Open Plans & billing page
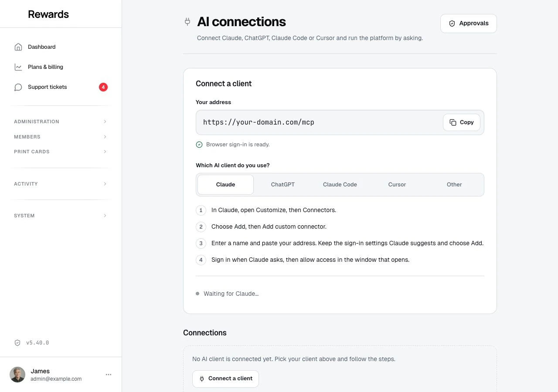Image resolution: width=558 pixels, height=392 pixels. click(x=61, y=67)
